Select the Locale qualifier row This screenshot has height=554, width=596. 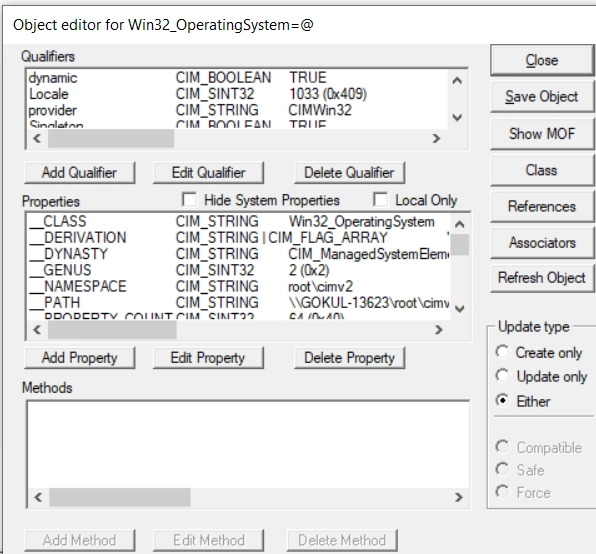(238, 94)
